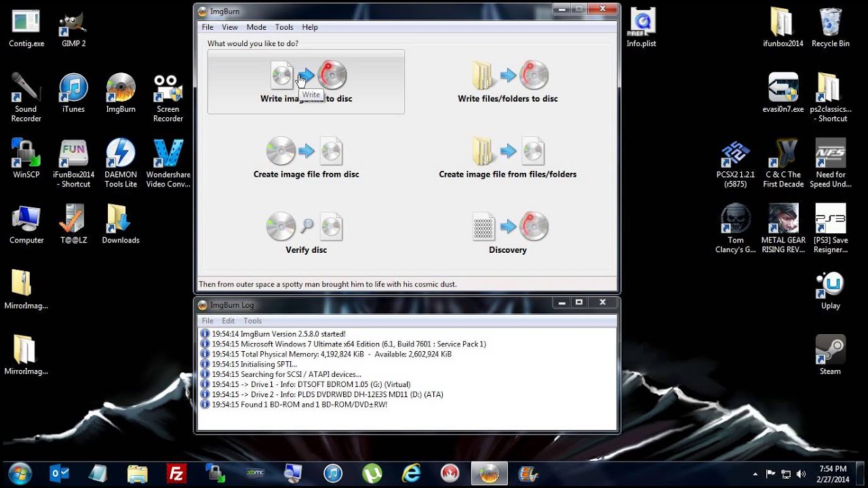Select the evasi0n7.exe desktop icon

click(783, 94)
